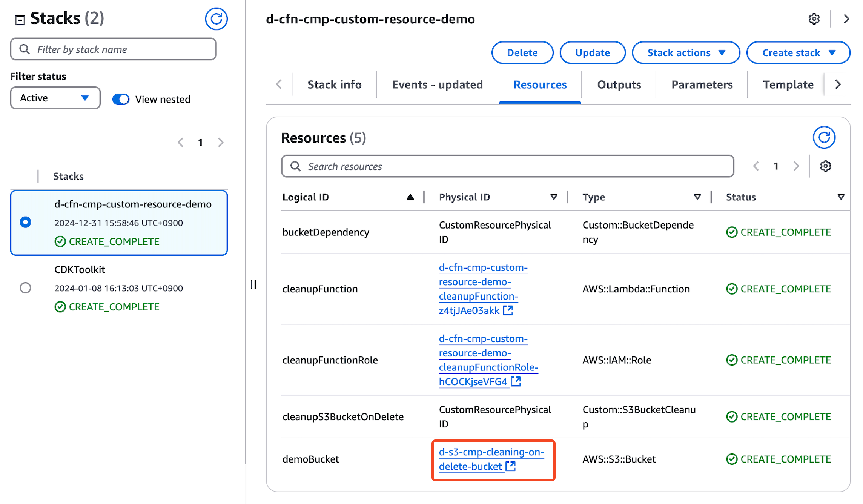Switch to the Outputs tab
This screenshot has width=863, height=504.
point(619,85)
